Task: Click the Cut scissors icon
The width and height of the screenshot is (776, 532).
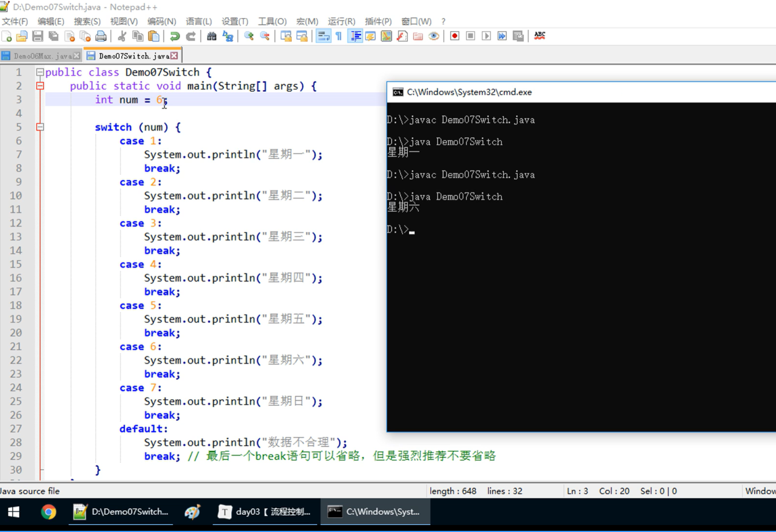Action: click(x=122, y=36)
